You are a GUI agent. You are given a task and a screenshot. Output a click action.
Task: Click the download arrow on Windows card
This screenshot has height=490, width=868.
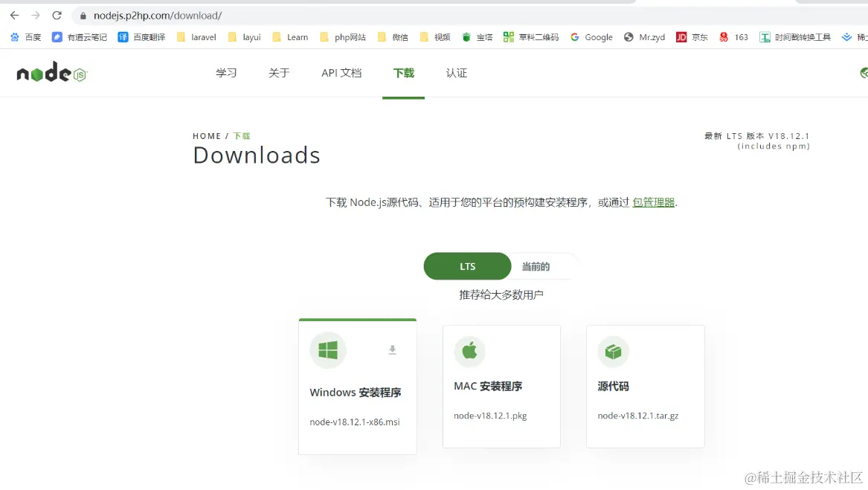coord(393,350)
